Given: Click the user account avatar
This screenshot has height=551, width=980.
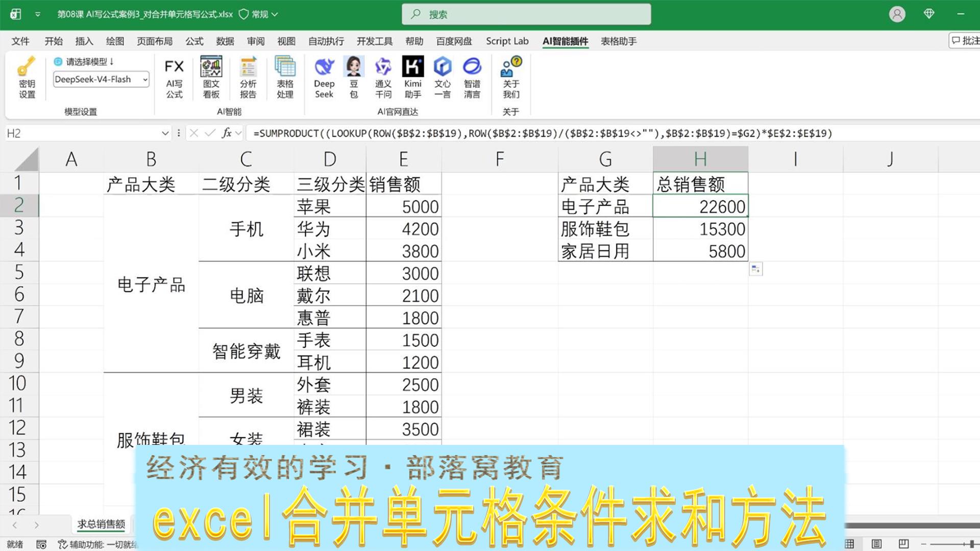Looking at the screenshot, I should click(897, 14).
